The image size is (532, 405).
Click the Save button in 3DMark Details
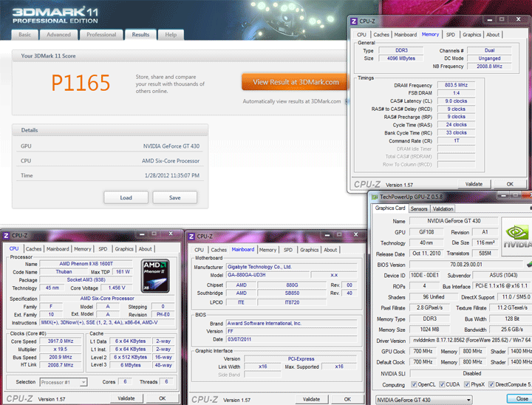[174, 197]
